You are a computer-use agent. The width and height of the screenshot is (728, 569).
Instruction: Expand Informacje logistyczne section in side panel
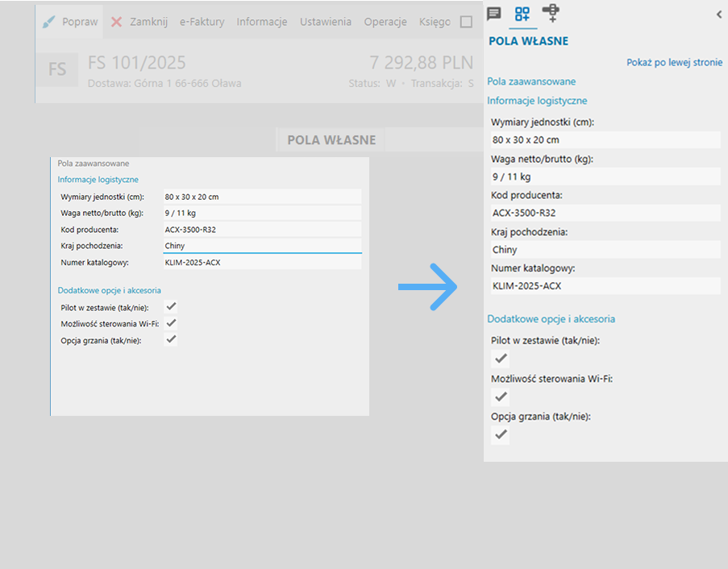click(537, 101)
